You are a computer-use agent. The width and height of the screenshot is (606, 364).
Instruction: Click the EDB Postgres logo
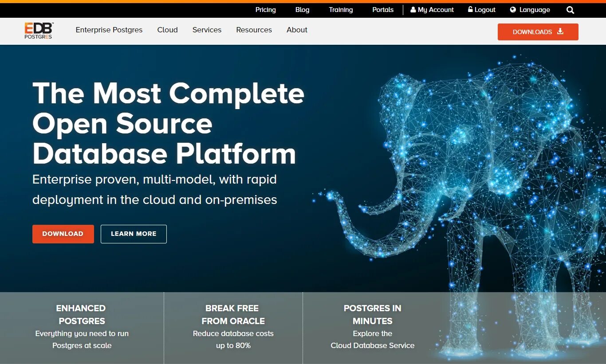pyautogui.click(x=39, y=31)
